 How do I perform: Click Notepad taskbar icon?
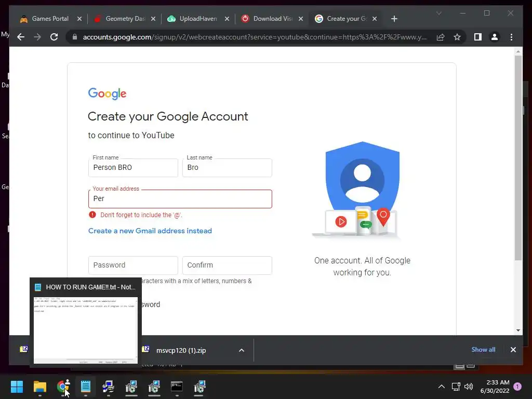click(86, 387)
